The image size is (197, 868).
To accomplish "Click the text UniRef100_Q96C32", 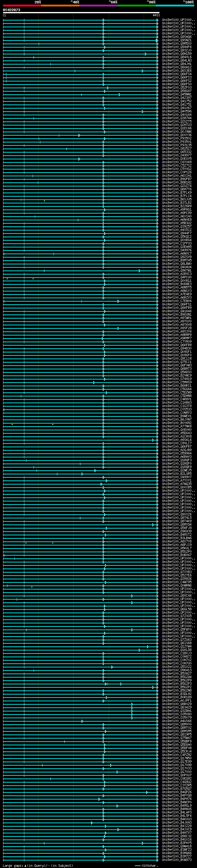I will (176, 836).
